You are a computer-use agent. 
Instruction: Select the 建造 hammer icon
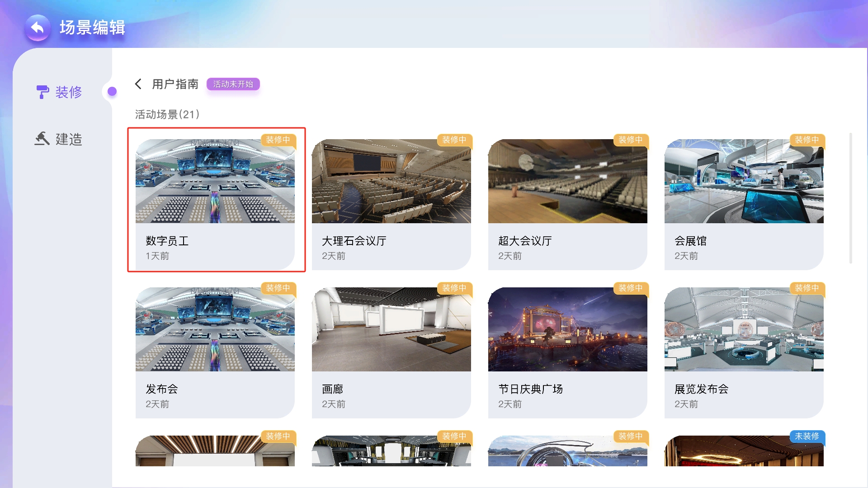click(42, 138)
